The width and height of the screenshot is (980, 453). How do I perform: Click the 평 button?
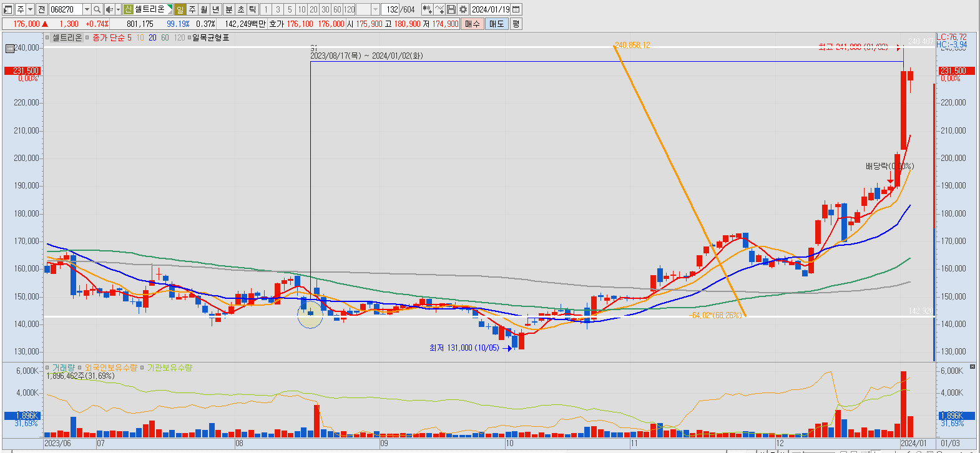tap(516, 24)
